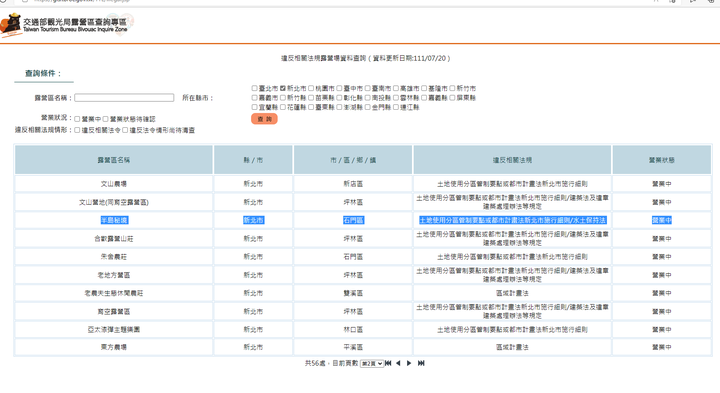The width and height of the screenshot is (720, 393).
Task: Check the 臺中市 checkbox
Action: point(339,88)
